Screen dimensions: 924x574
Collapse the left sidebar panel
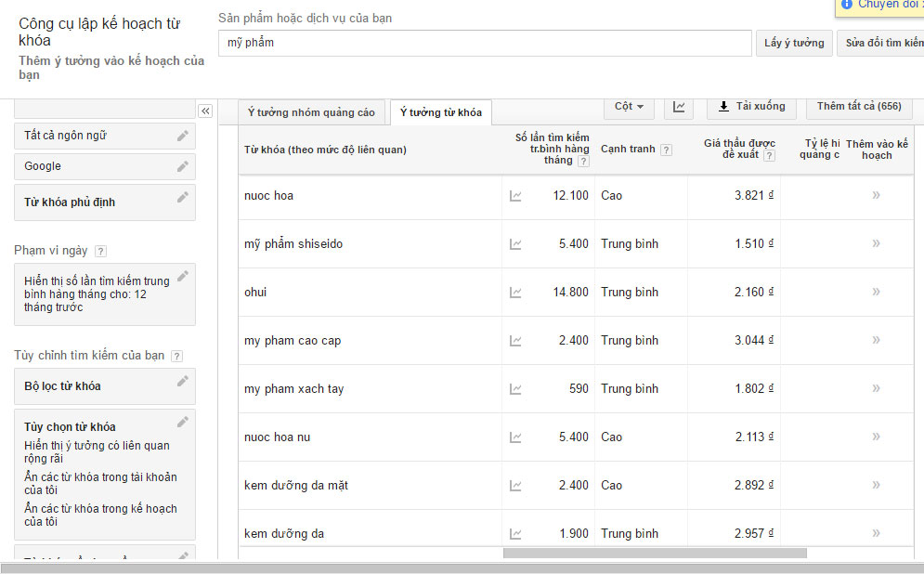click(205, 111)
